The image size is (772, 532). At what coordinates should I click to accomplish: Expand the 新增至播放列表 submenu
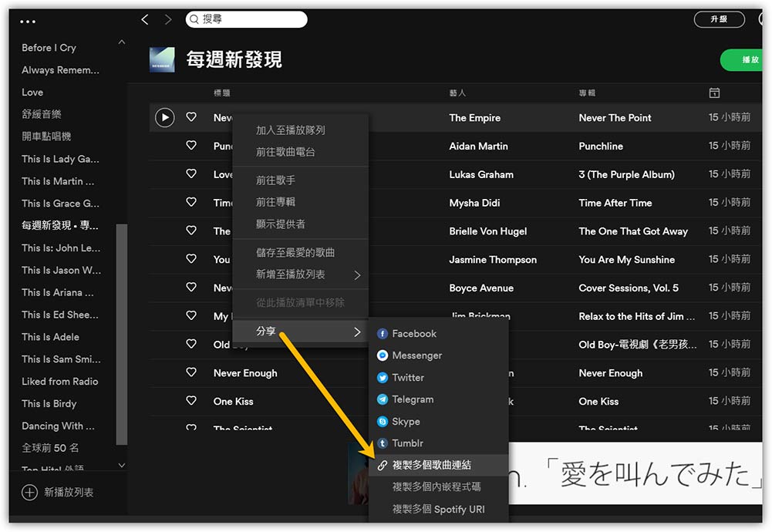coord(300,274)
